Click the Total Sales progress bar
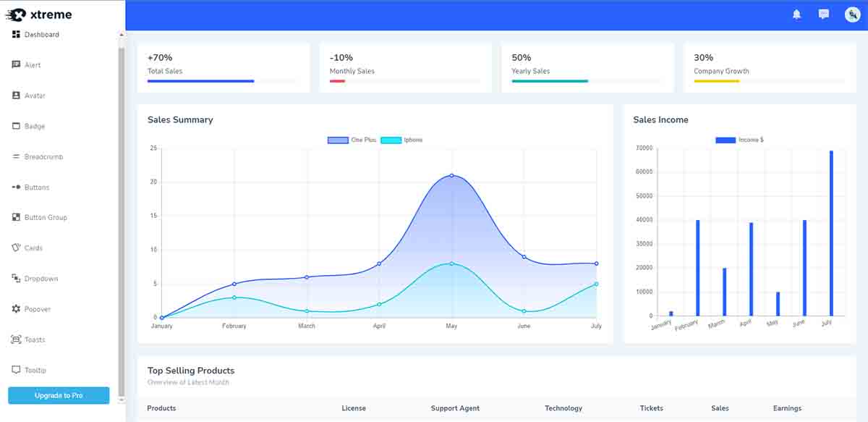Image resolution: width=868 pixels, height=422 pixels. point(200,81)
